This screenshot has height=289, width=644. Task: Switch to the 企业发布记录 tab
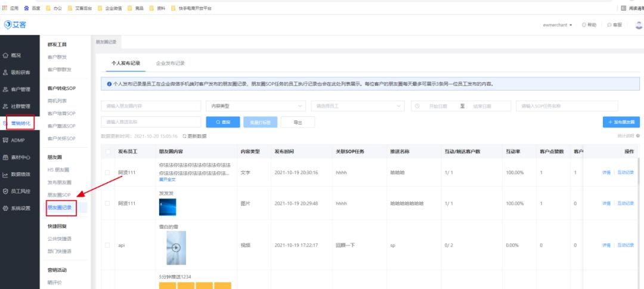pos(170,63)
